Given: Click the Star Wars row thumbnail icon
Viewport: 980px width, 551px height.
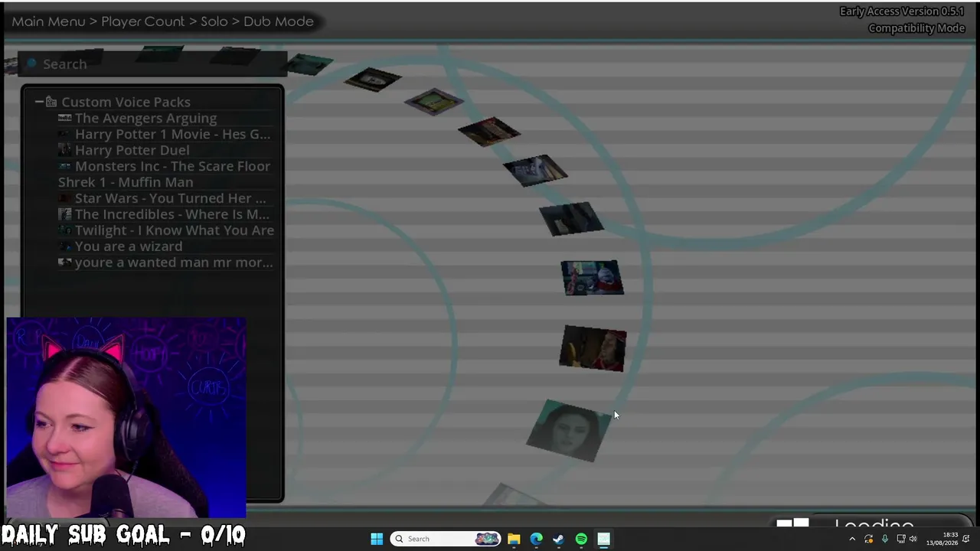Looking at the screenshot, I should tap(65, 198).
